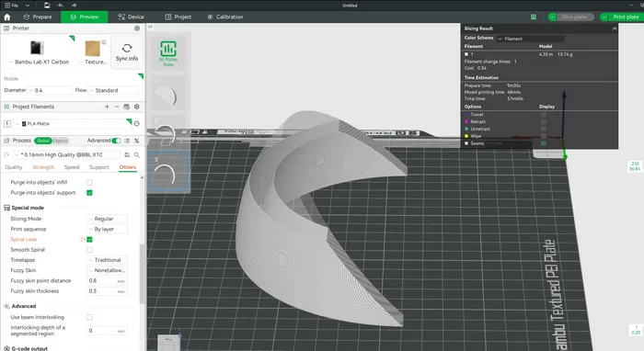Click Fuzzy skin point distance field
This screenshot has width=644, height=351.
pyautogui.click(x=107, y=281)
